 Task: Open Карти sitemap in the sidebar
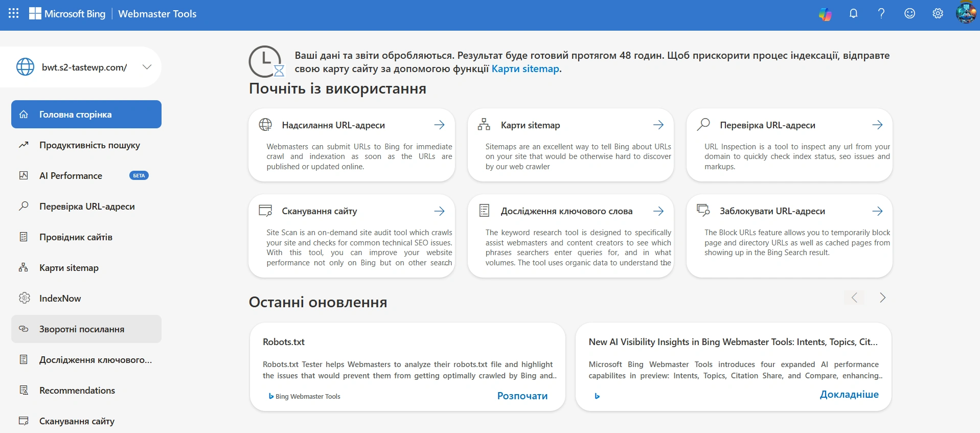[x=86, y=268]
